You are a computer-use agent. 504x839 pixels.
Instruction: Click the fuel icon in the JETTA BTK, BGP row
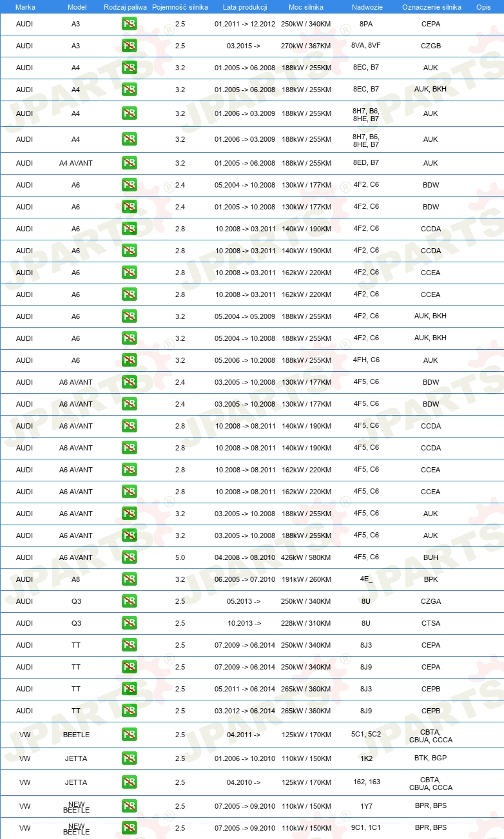(129, 758)
